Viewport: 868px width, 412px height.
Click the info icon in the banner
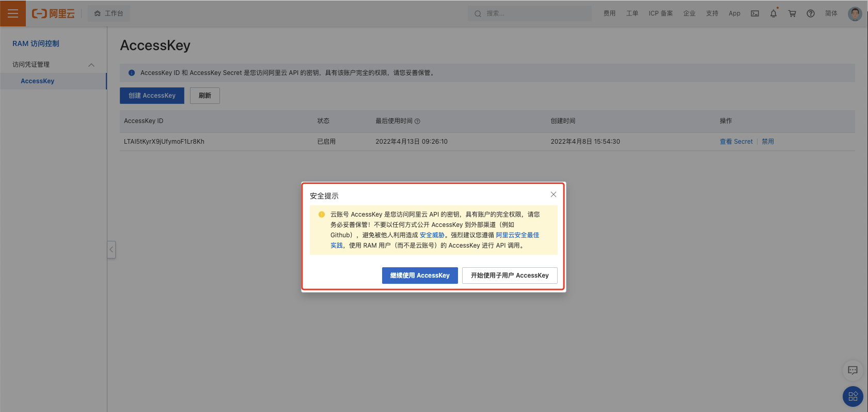pyautogui.click(x=132, y=73)
